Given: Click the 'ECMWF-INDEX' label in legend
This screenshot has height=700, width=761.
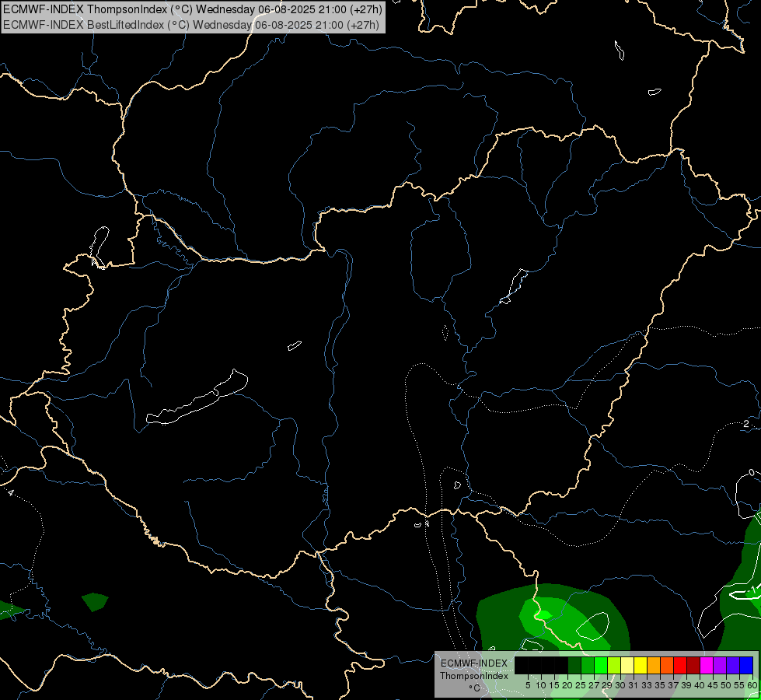Looking at the screenshot, I should (474, 663).
